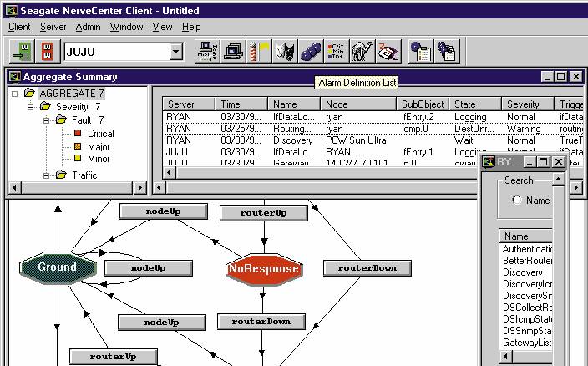This screenshot has height=366, width=588.
Task: Open the single blue ball clipboard icon
Action: 420,51
